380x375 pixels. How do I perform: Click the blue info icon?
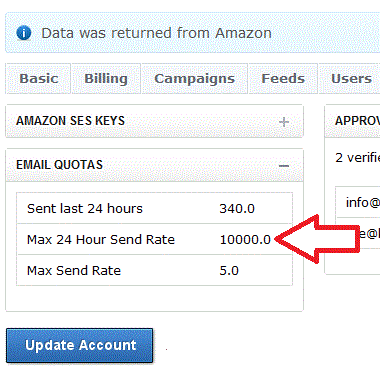(24, 33)
